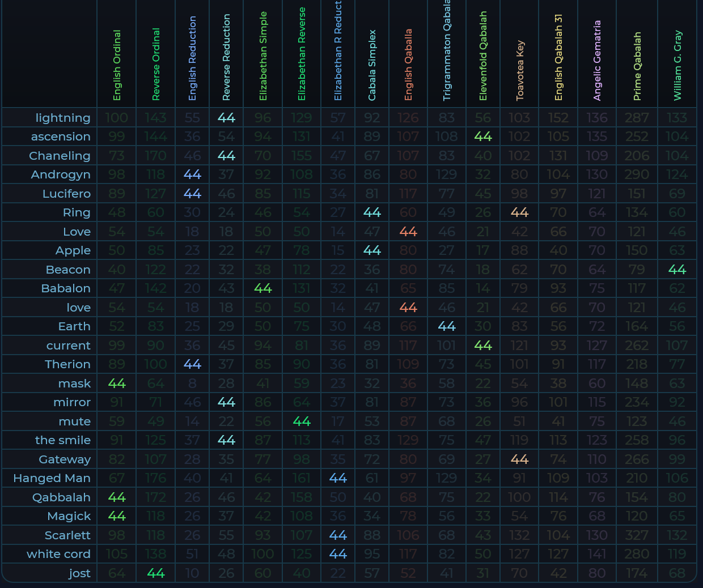Select the Cabala Simplex column header

[x=372, y=66]
